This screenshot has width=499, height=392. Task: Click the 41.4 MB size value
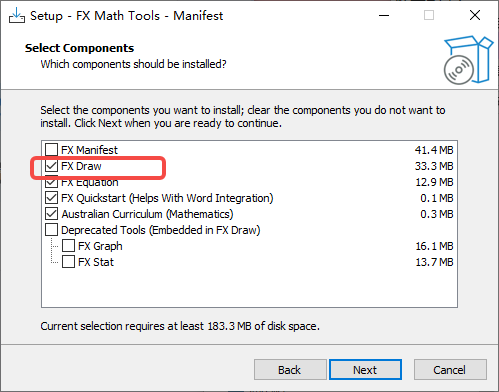coord(434,150)
